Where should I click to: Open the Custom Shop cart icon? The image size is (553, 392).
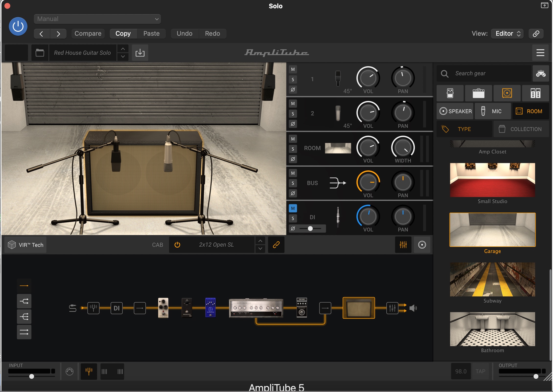coord(541,73)
